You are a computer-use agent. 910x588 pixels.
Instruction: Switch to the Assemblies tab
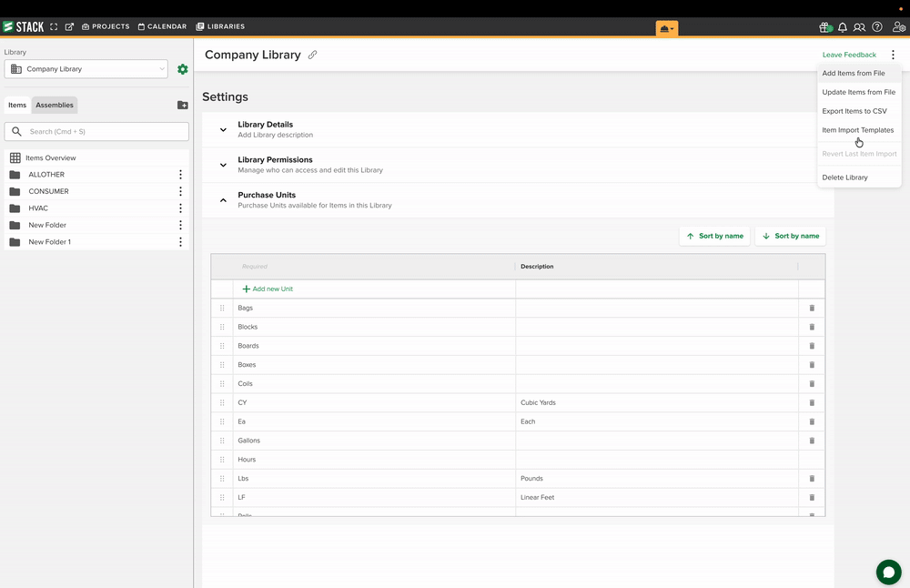click(x=55, y=105)
